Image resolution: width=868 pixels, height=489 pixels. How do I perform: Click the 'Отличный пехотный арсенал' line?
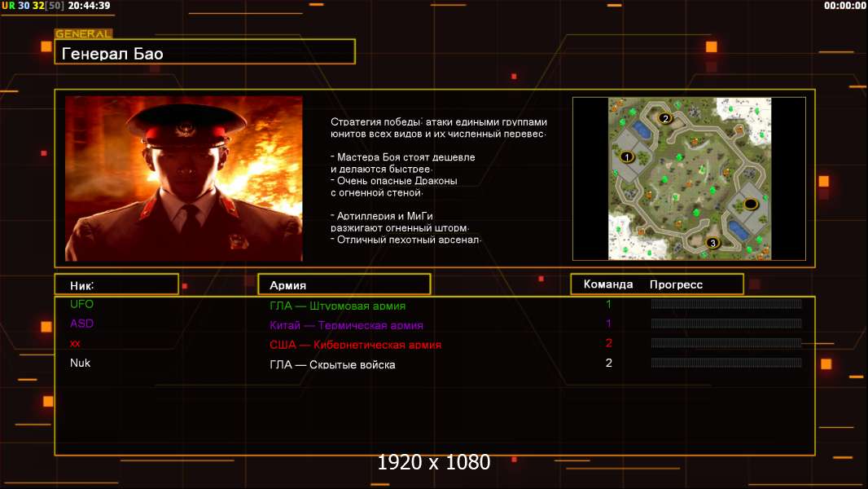tap(406, 240)
